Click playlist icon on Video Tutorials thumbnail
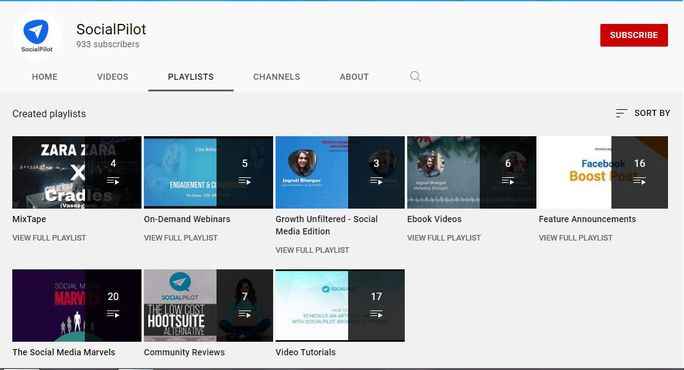This screenshot has width=684, height=370. pos(376,314)
